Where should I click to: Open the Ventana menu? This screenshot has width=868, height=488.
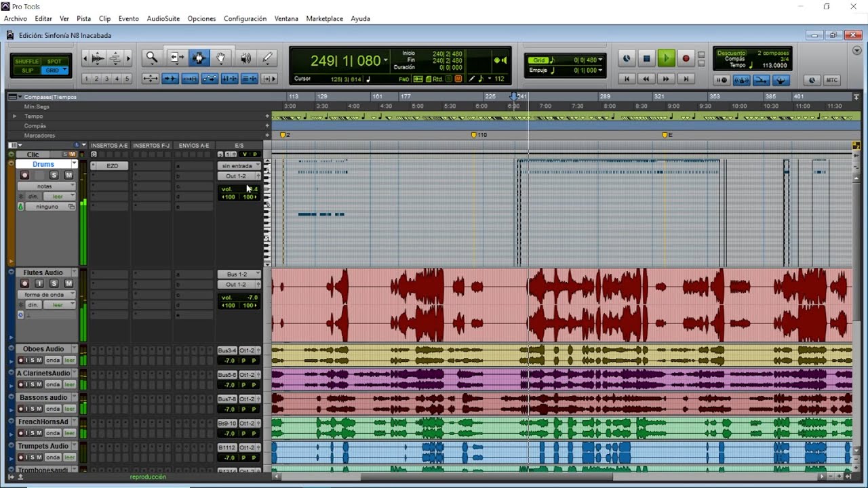click(x=286, y=18)
